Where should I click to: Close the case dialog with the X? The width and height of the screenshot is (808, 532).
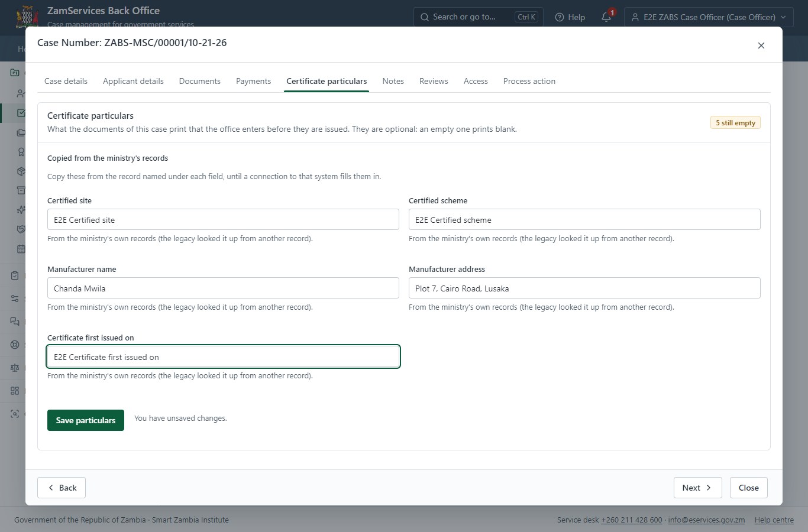click(761, 46)
